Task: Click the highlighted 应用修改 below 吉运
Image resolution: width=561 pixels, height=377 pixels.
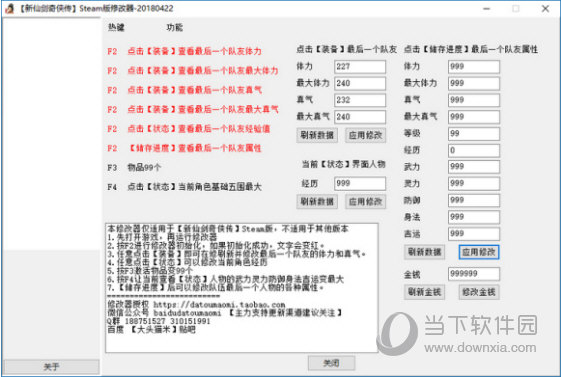Action: pyautogui.click(x=479, y=252)
